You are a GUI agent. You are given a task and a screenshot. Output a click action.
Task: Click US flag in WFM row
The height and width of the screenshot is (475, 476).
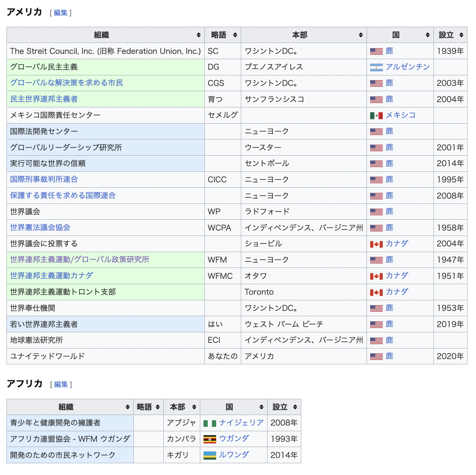(x=376, y=260)
